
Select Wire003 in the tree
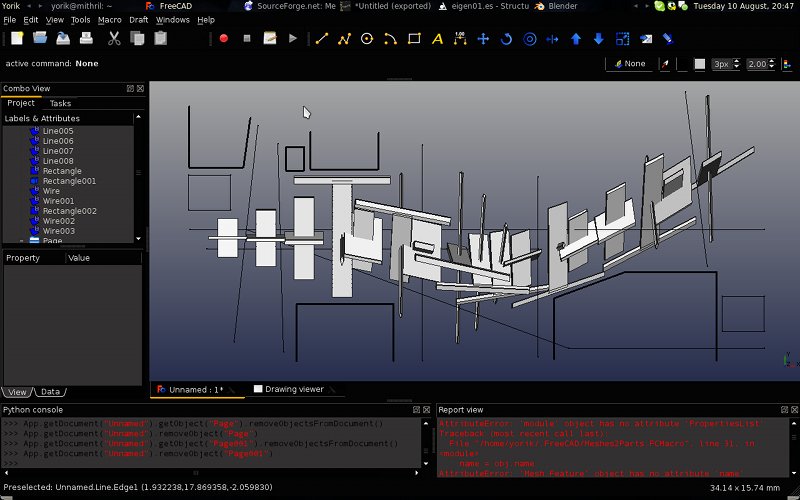coord(59,231)
